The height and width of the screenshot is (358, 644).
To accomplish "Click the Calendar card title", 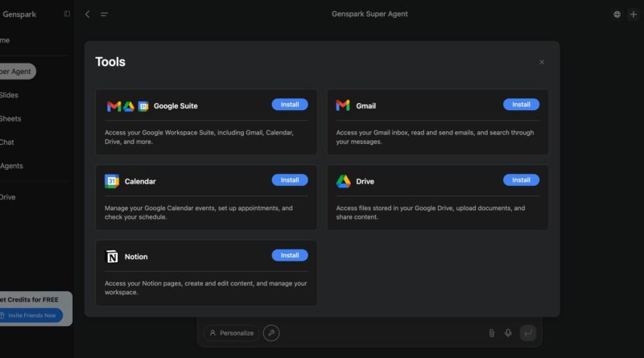I will tap(140, 182).
